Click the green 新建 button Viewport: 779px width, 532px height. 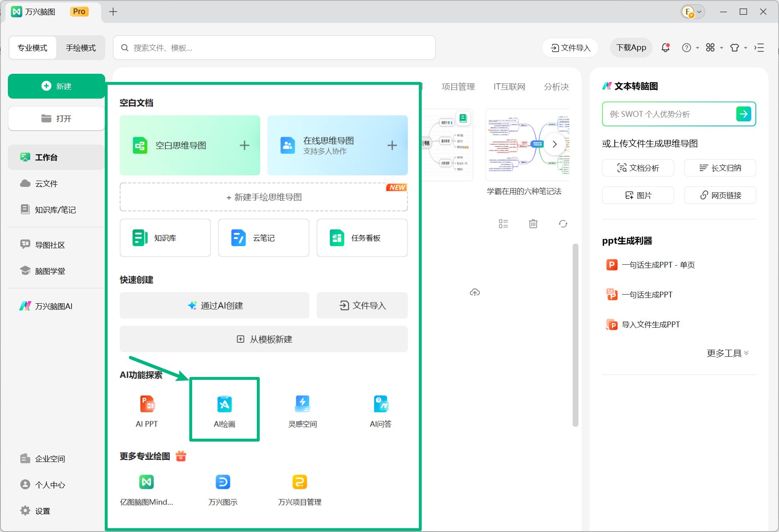coord(56,86)
